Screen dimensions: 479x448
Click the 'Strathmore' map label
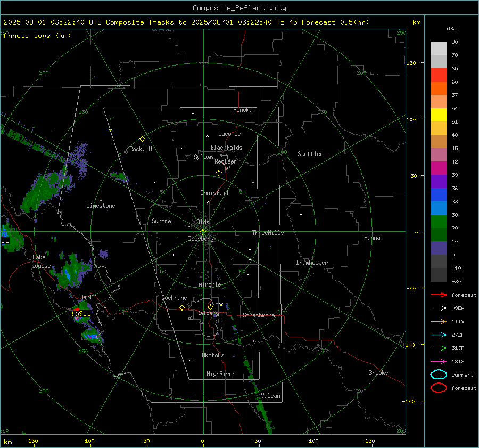pyautogui.click(x=259, y=315)
